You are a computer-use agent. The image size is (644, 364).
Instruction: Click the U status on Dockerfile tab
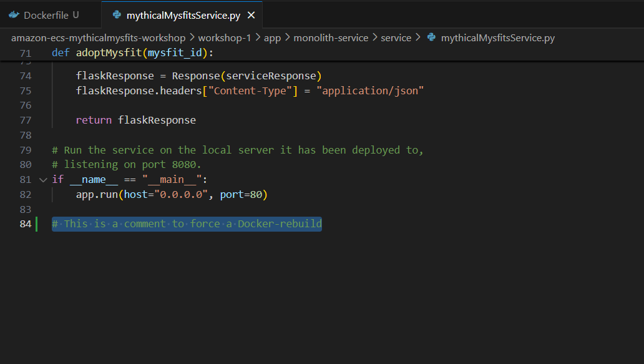(76, 15)
